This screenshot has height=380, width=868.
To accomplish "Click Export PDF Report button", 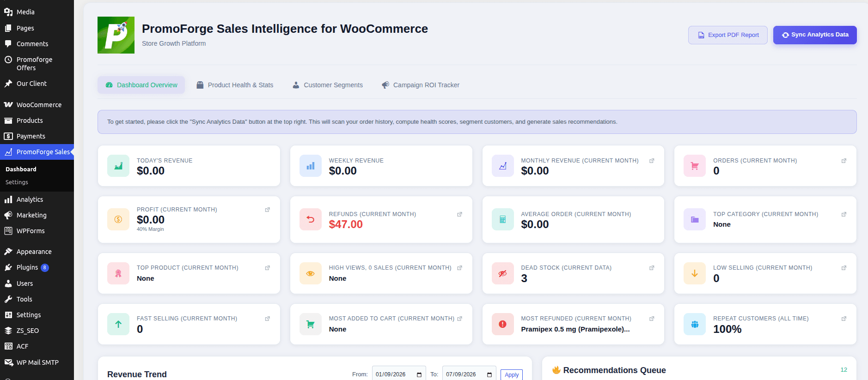I will pyautogui.click(x=728, y=35).
